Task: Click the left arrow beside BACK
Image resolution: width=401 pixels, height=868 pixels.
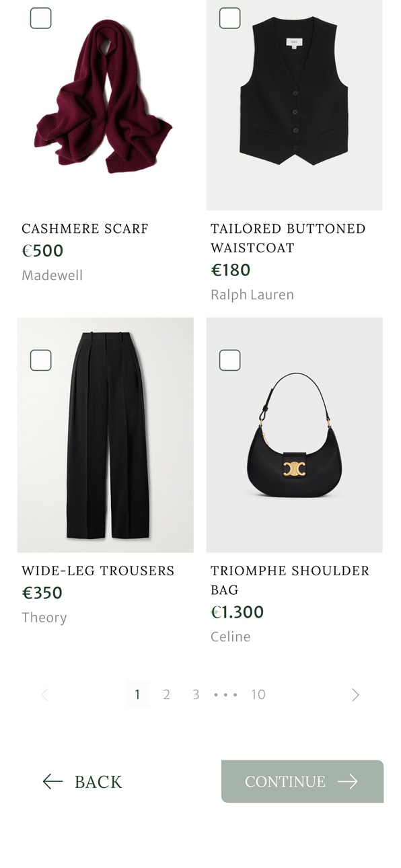Action: tap(52, 781)
